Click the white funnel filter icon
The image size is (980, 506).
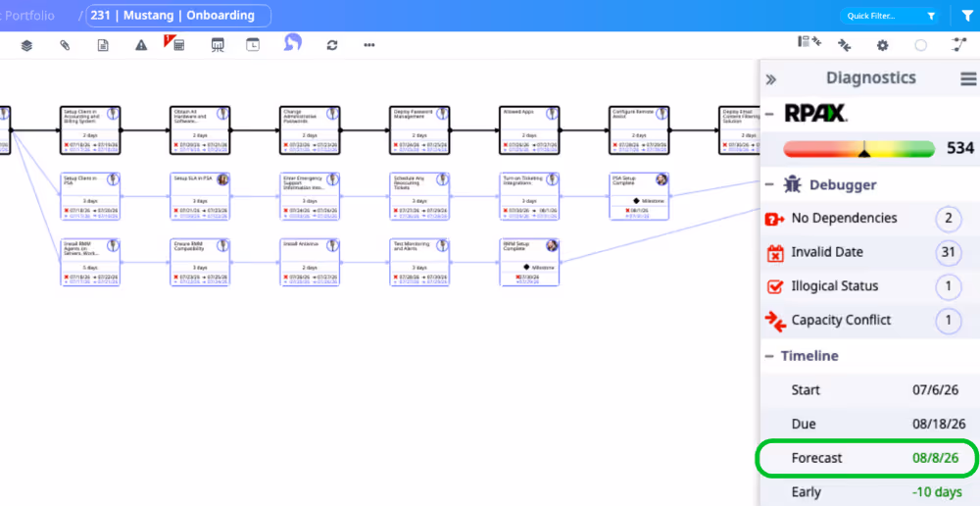pyautogui.click(x=967, y=16)
